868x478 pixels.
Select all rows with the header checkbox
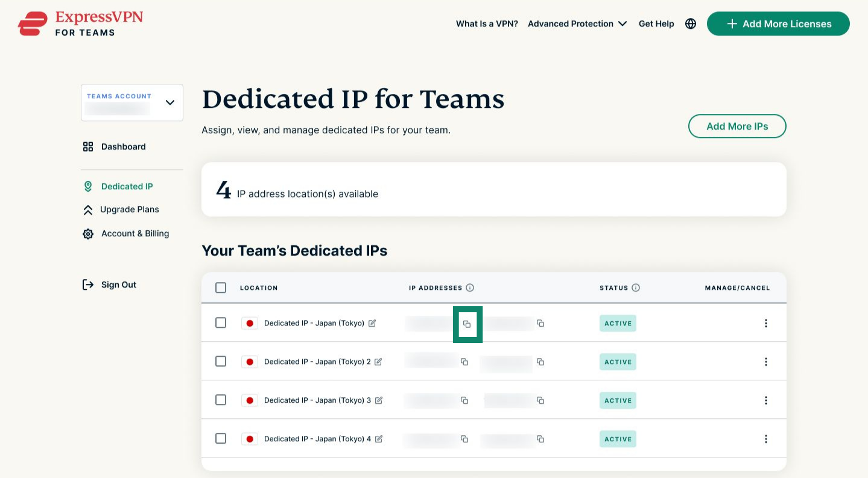pyautogui.click(x=221, y=288)
